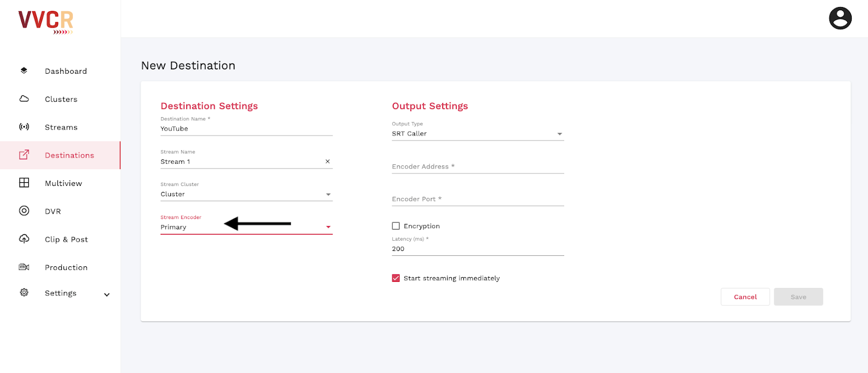Uncheck Start streaming immediately
The width and height of the screenshot is (868, 373).
point(396,278)
